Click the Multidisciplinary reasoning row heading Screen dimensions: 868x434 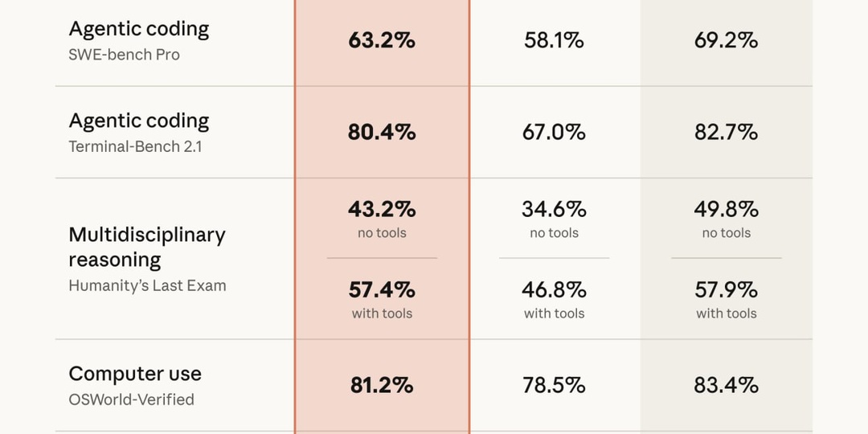(147, 247)
